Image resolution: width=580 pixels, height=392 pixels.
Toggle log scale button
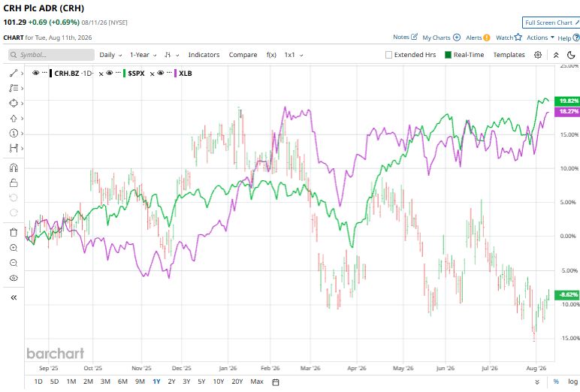(x=572, y=381)
